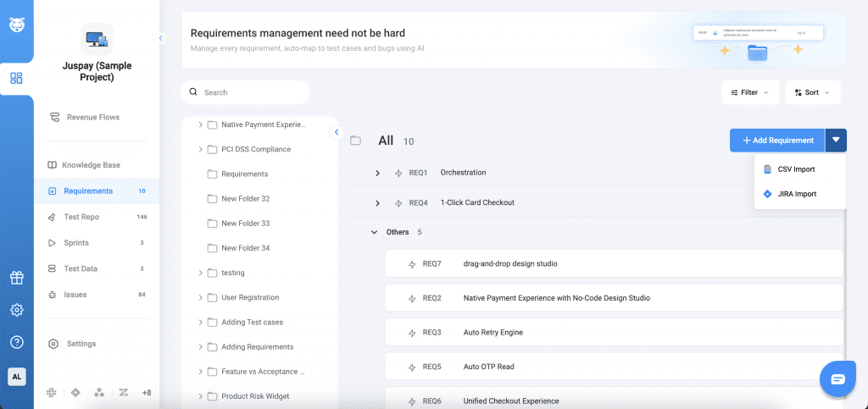Click the dashboard grid icon
The image size is (868, 409).
[x=16, y=79]
